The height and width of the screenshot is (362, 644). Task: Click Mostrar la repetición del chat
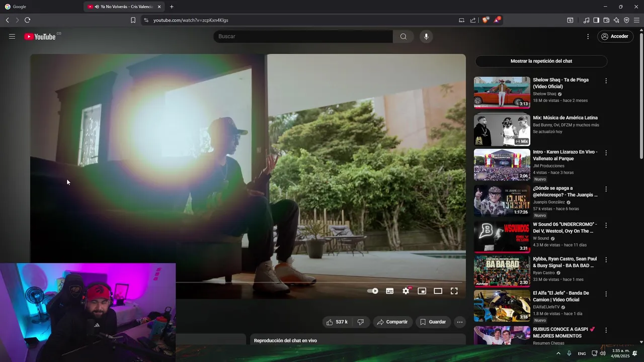[541, 61]
